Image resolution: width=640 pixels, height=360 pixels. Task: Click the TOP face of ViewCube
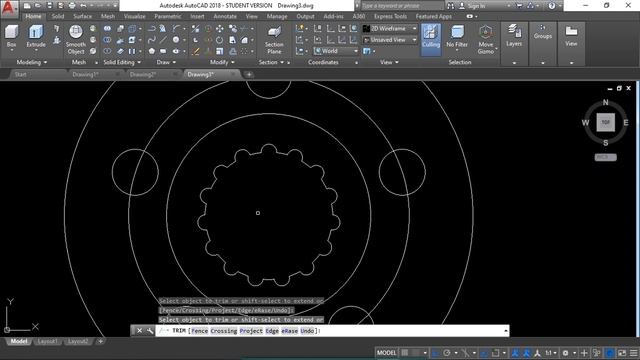[606, 122]
